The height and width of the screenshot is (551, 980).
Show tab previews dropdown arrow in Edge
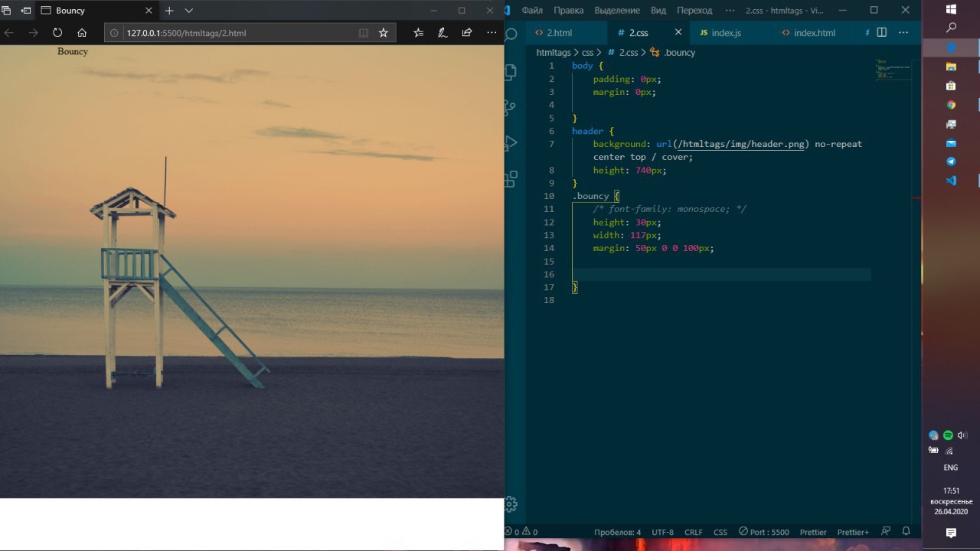189,11
